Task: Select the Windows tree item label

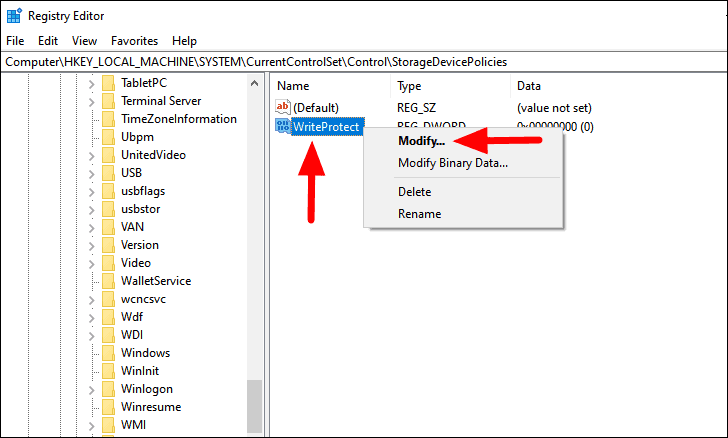Action: coord(145,353)
